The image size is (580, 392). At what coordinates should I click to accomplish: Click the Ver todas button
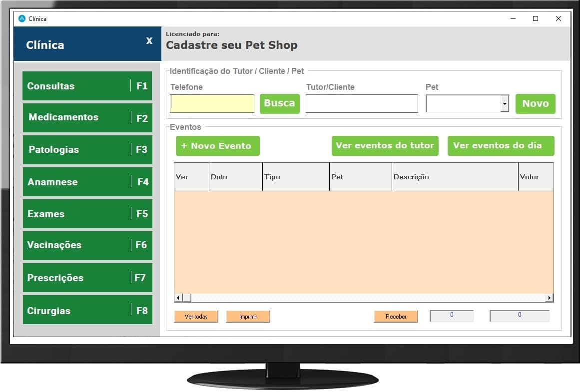196,317
